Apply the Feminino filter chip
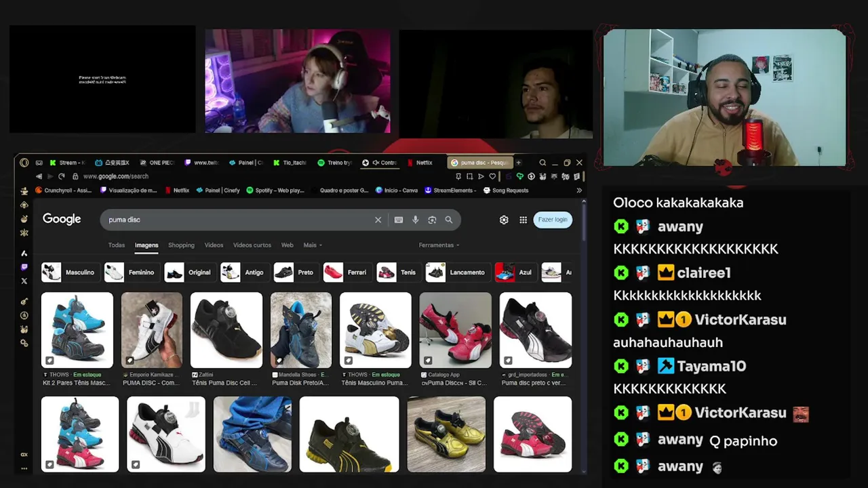The image size is (868, 488). (132, 272)
